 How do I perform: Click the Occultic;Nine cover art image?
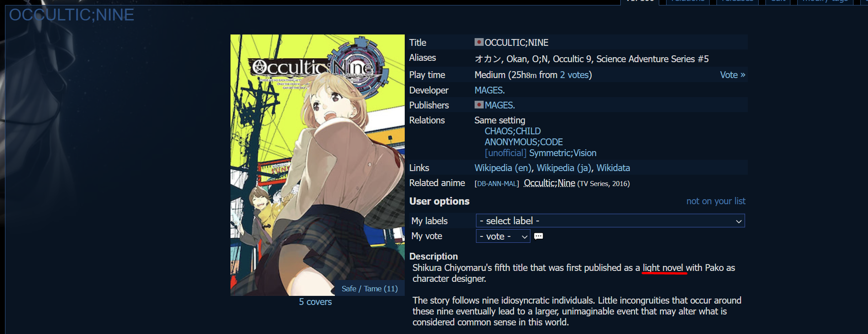[318, 165]
